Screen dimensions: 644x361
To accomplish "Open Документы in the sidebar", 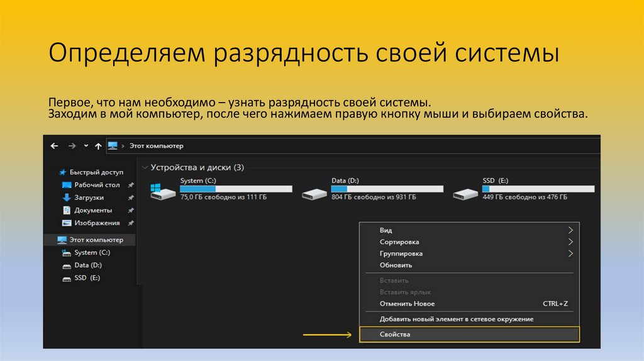I will tap(93, 210).
